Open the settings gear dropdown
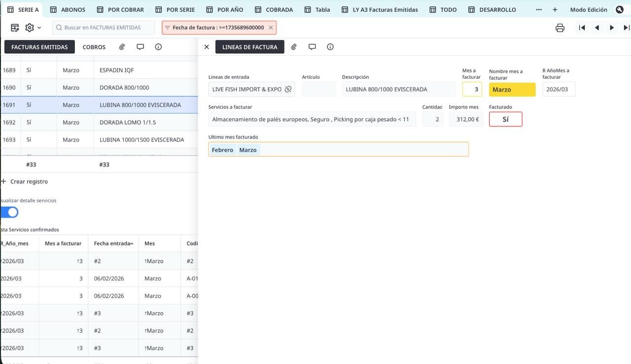The height and width of the screenshot is (364, 631). click(33, 28)
